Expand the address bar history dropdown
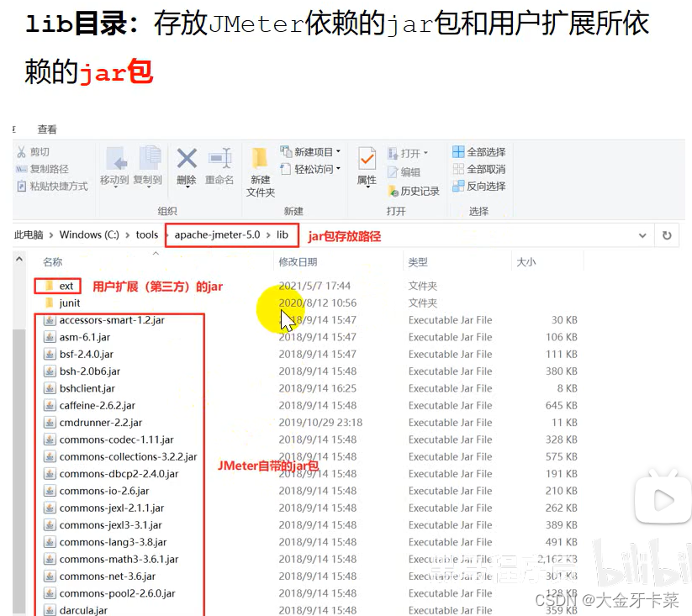The image size is (692, 616). point(642,235)
